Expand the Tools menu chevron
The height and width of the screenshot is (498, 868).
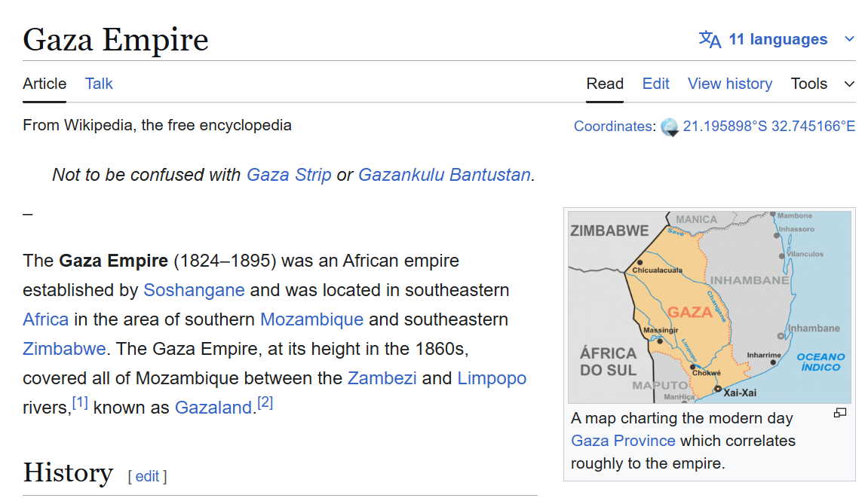[849, 84]
